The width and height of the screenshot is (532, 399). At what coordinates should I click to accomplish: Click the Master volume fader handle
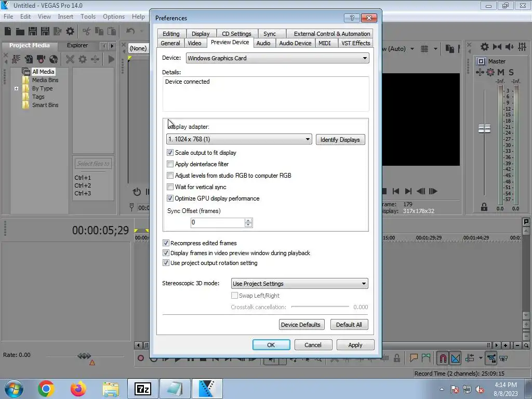(x=484, y=129)
